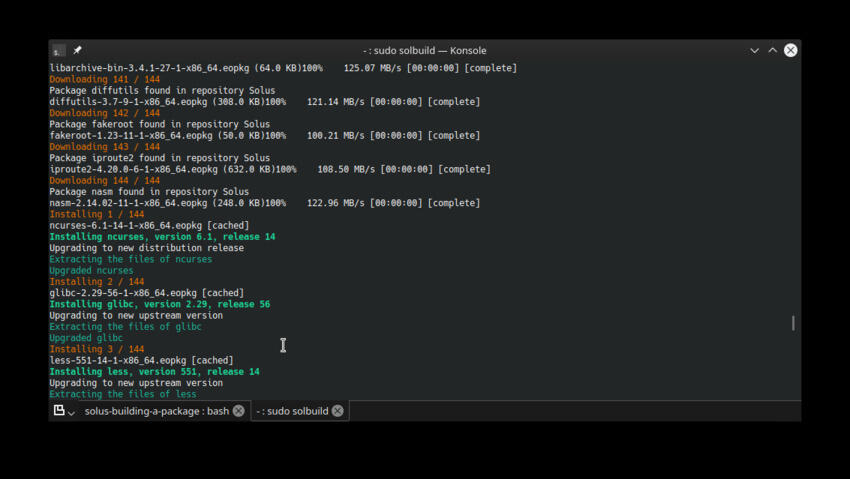Click the line "Downloading 143 / 144"
Viewport: 850px width, 479px height.
[x=105, y=147]
